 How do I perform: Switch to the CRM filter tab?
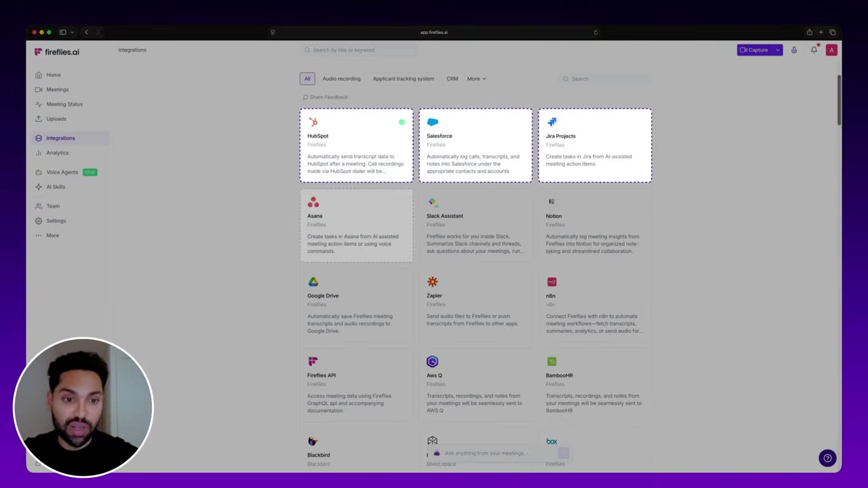(452, 79)
